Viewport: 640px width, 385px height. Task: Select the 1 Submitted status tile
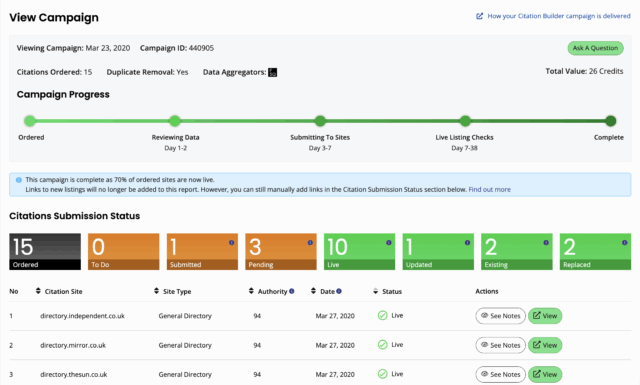(202, 251)
